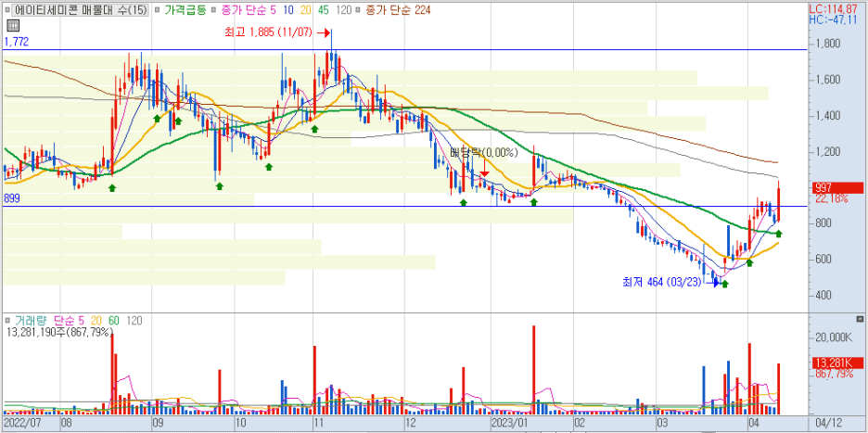This screenshot has height=433, width=868.
Task: Click the red 13,281K volume tag
Action: pos(838,363)
